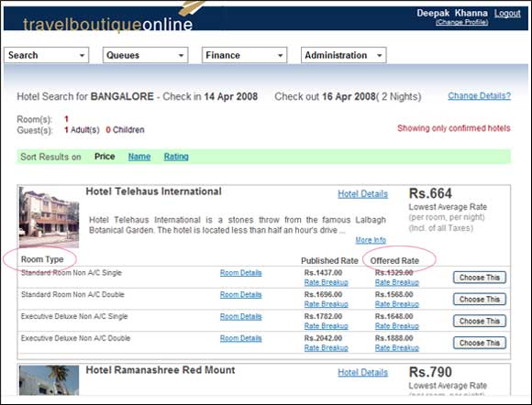Expand the Queues dropdown menu
The width and height of the screenshot is (532, 405).
pos(145,55)
